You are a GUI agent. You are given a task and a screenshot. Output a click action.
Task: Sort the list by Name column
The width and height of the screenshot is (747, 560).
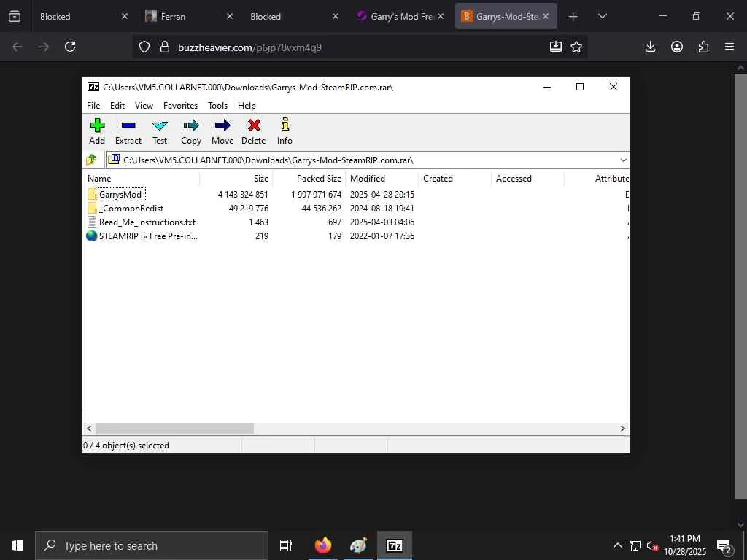[142, 178]
